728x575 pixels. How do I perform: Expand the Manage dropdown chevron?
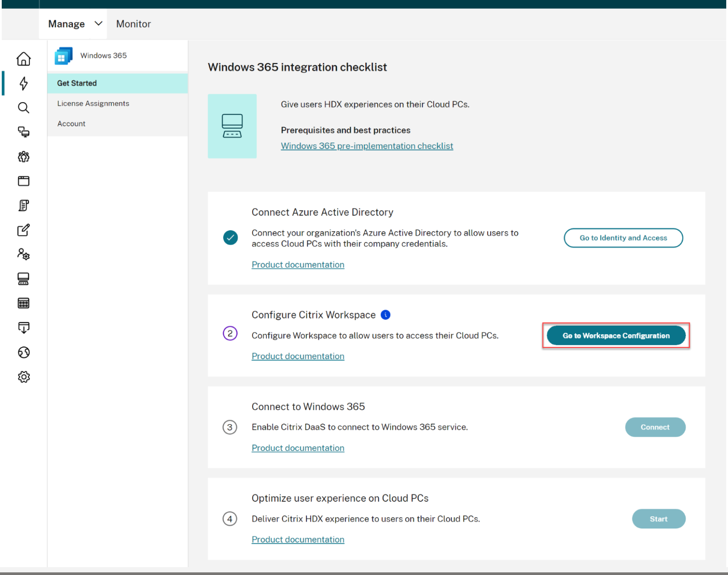(x=99, y=24)
